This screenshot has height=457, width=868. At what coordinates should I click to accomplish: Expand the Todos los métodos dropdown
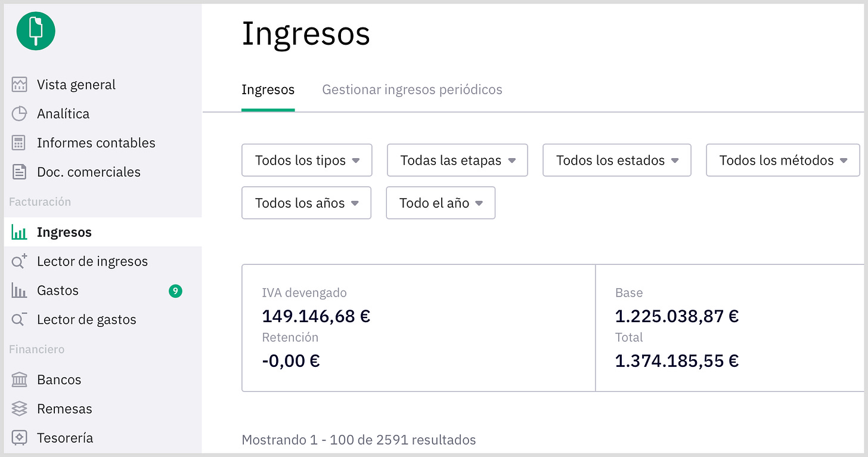coord(782,160)
